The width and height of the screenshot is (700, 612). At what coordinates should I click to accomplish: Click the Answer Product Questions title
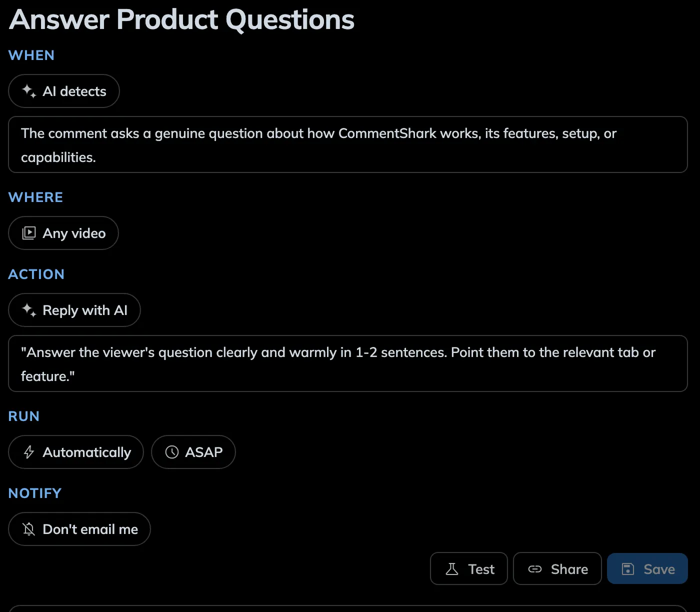[182, 20]
